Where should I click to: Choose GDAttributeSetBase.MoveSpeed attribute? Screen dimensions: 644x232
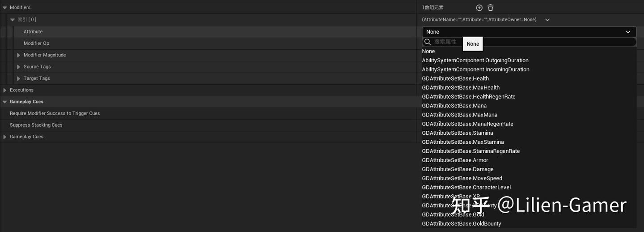click(x=462, y=178)
